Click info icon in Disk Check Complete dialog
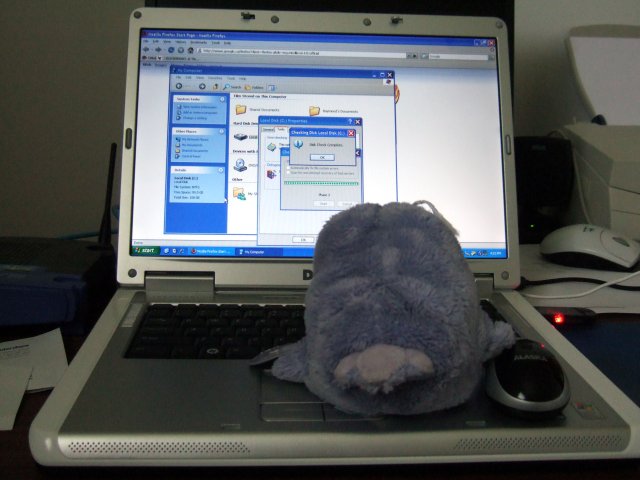The image size is (640, 480). point(298,144)
